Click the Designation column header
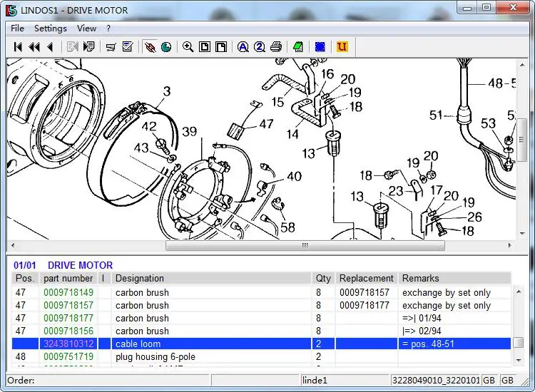The width and height of the screenshot is (535, 392). [x=212, y=278]
